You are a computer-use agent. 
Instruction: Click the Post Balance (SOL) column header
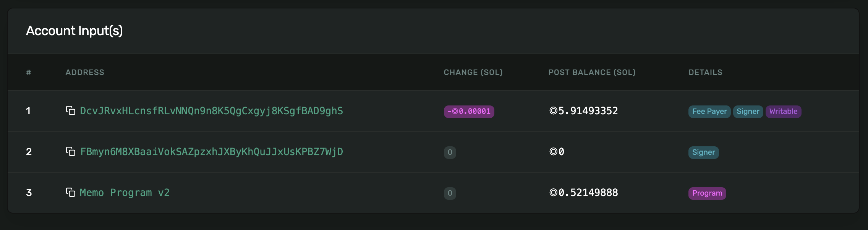(x=592, y=72)
